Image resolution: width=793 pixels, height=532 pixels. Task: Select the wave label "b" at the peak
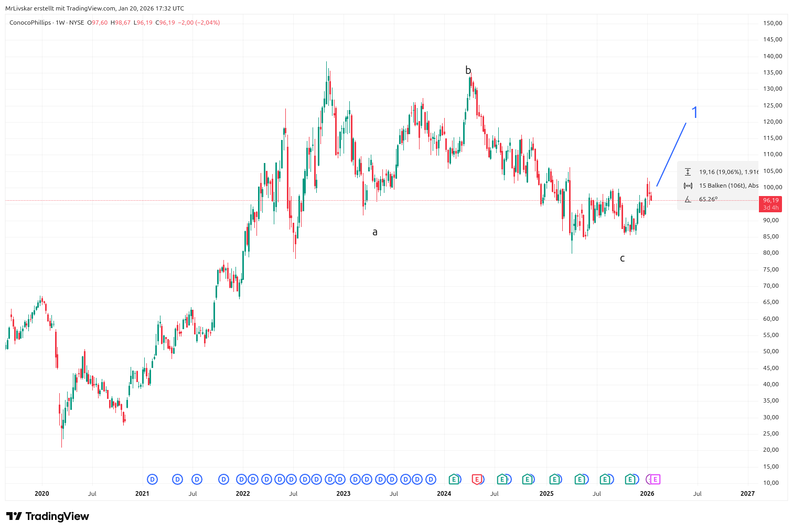click(468, 70)
